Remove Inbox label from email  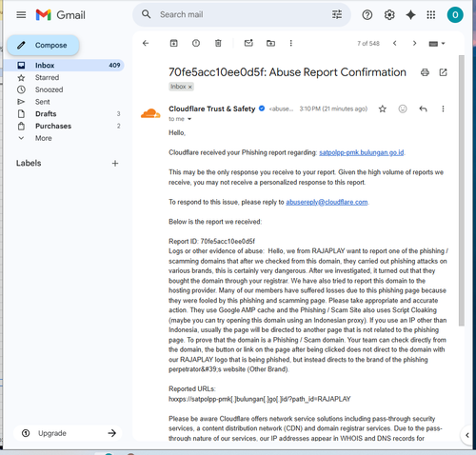pos(190,87)
